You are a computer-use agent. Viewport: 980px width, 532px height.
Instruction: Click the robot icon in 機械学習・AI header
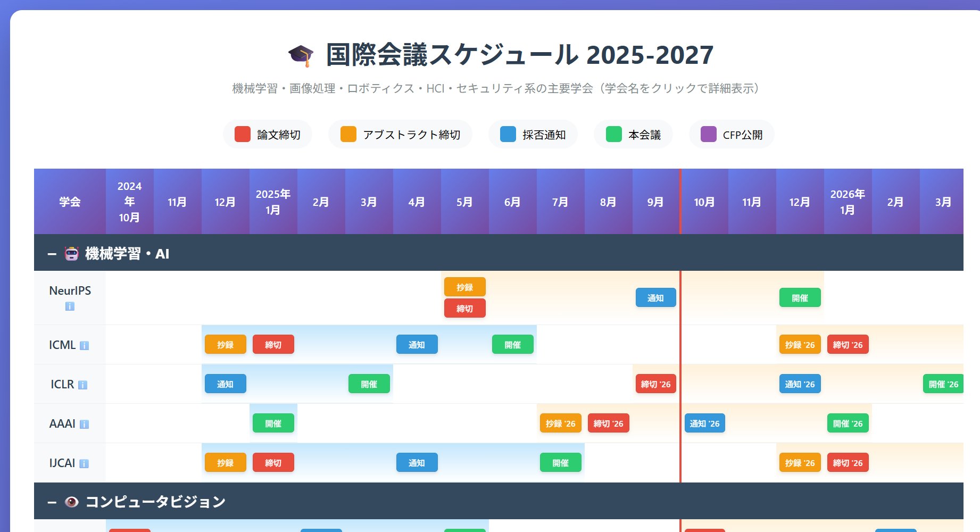click(72, 254)
